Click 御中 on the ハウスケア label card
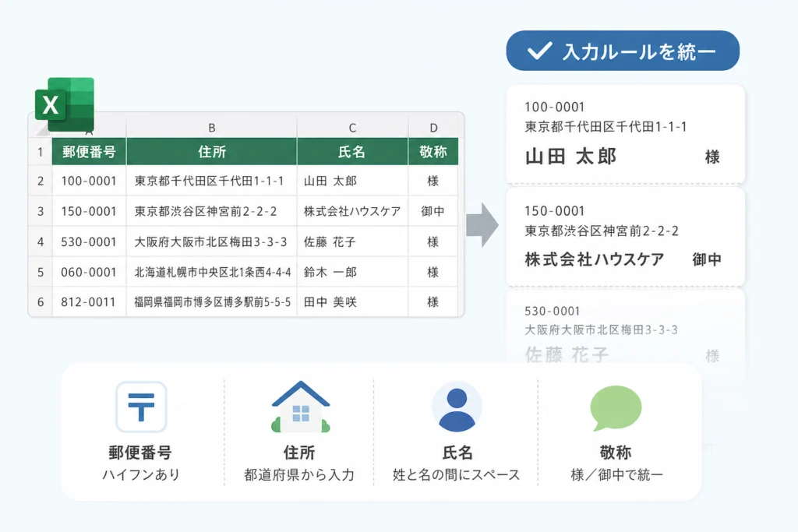This screenshot has height=532, width=798. tap(706, 259)
